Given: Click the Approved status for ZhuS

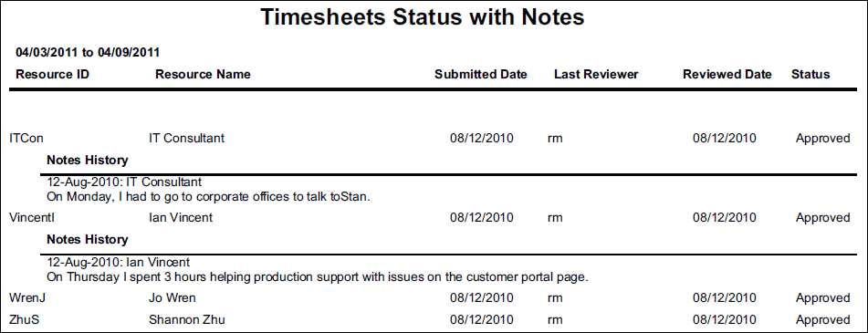Looking at the screenshot, I should pos(823,319).
